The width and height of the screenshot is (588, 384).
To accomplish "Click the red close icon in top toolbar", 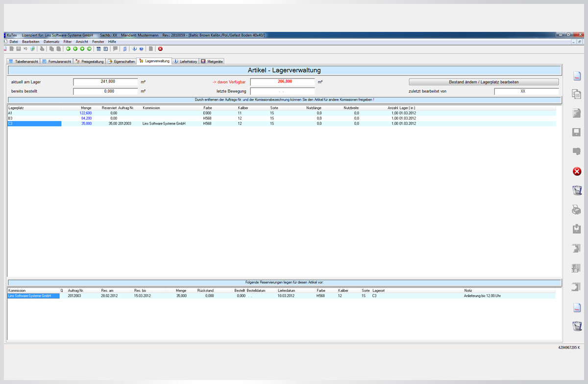I will [160, 49].
